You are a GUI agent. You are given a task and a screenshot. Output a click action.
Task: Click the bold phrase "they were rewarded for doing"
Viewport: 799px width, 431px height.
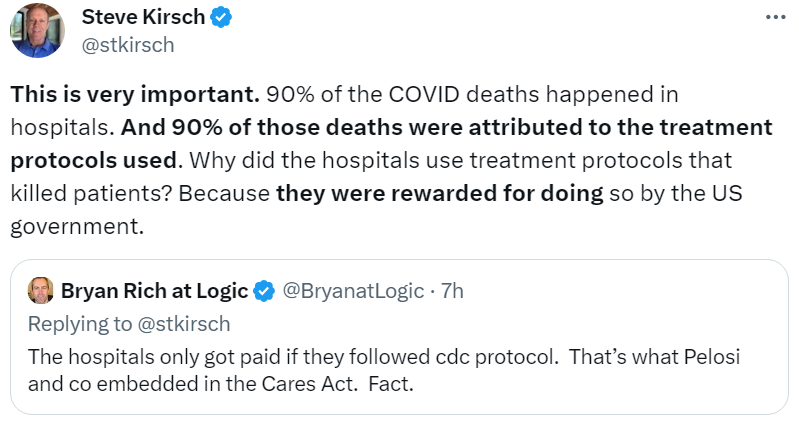pos(439,193)
